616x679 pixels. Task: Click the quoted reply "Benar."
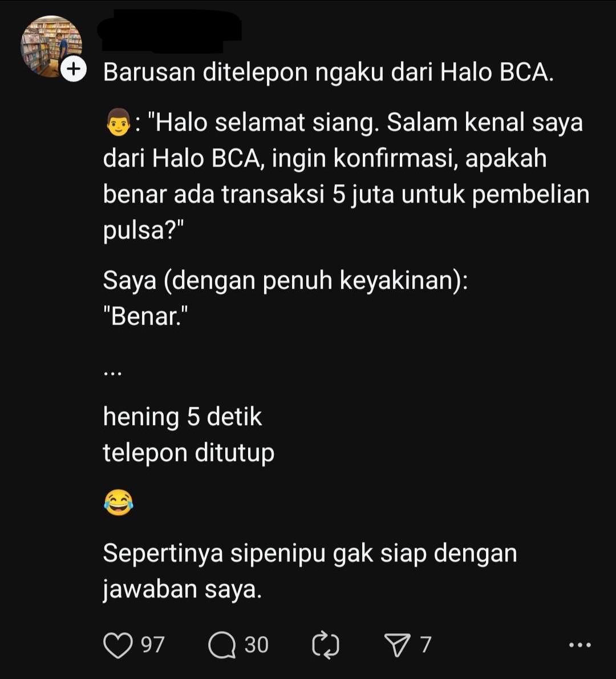(x=145, y=317)
